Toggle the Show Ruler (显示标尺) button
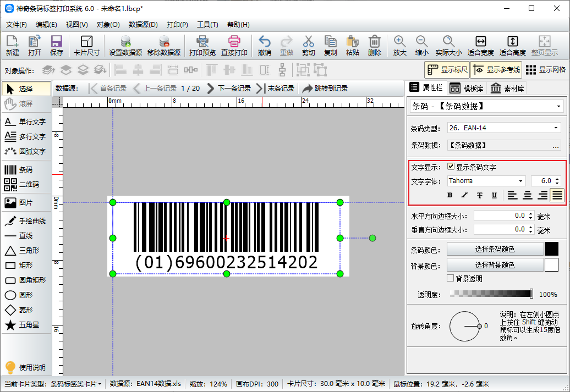The image size is (570, 392). pyautogui.click(x=447, y=70)
